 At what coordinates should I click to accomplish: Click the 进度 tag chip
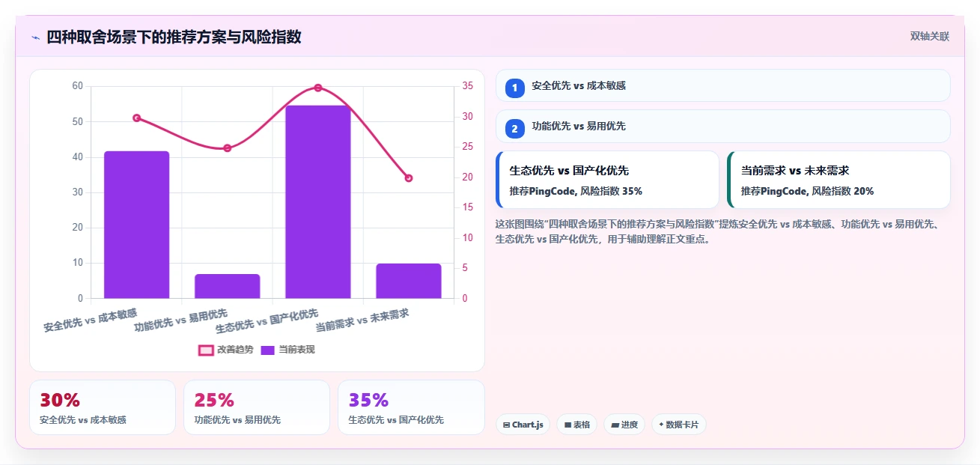tap(624, 425)
